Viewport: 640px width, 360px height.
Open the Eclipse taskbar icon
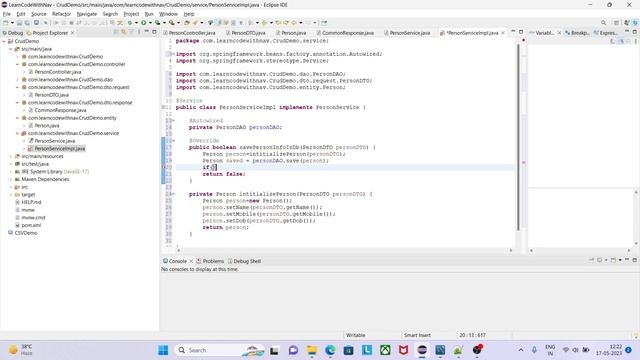pos(422,350)
